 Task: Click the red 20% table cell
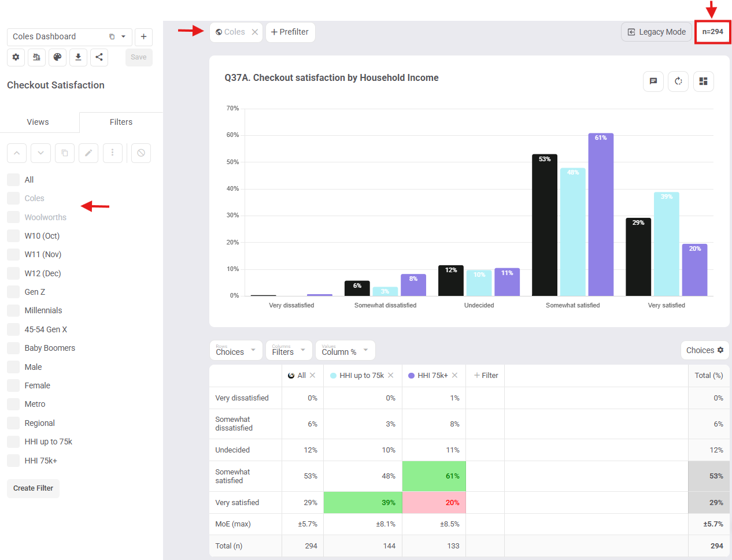tap(434, 503)
